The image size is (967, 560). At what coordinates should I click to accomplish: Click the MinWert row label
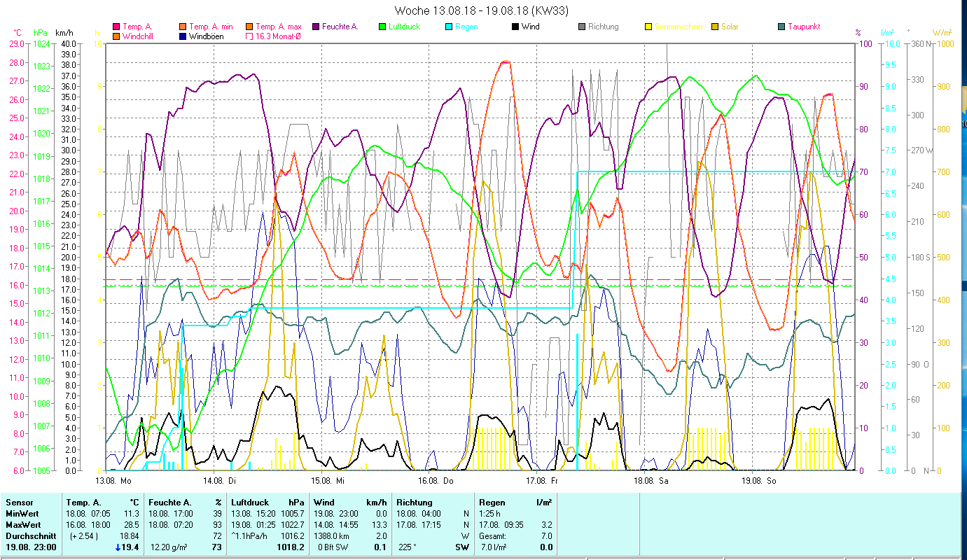[22, 513]
